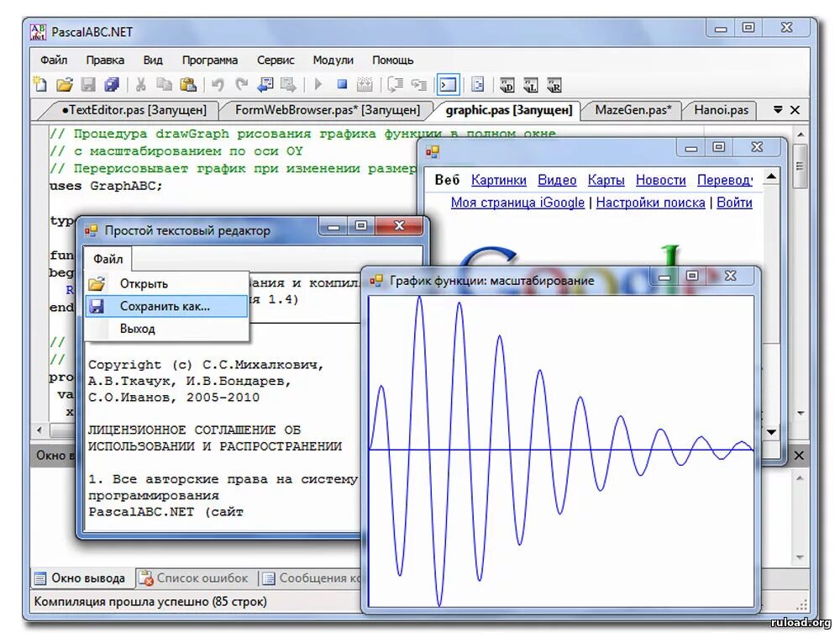
Task: Open the Правка menu
Action: (x=105, y=60)
